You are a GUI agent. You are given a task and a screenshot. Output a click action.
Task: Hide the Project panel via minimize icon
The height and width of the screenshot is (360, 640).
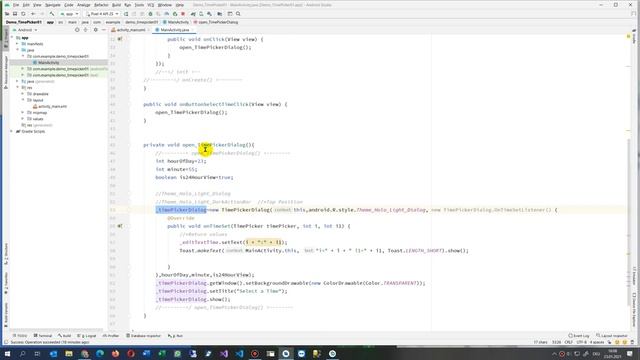[x=103, y=30]
